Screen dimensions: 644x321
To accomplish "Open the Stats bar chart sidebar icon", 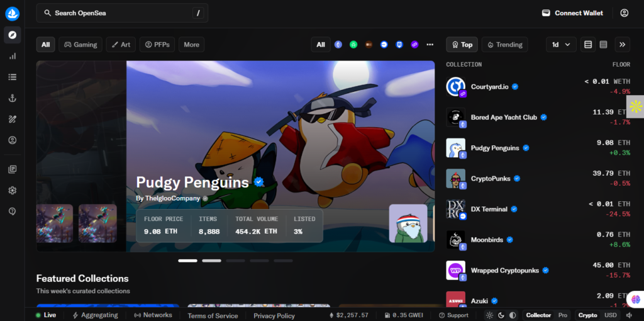I will [13, 56].
